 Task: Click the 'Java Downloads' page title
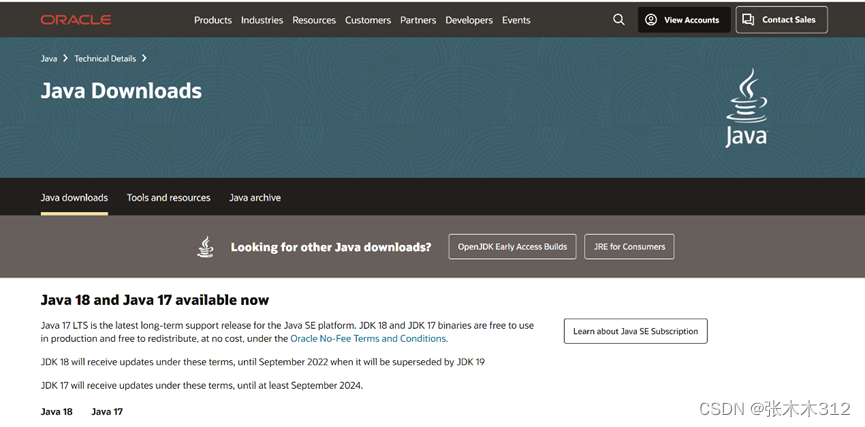click(x=121, y=91)
